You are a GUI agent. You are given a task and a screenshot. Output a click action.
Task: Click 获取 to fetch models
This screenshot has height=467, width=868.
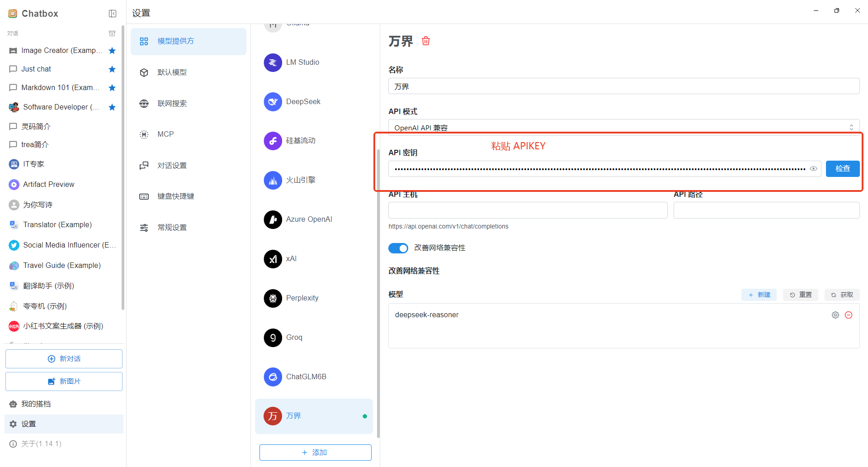(x=842, y=295)
